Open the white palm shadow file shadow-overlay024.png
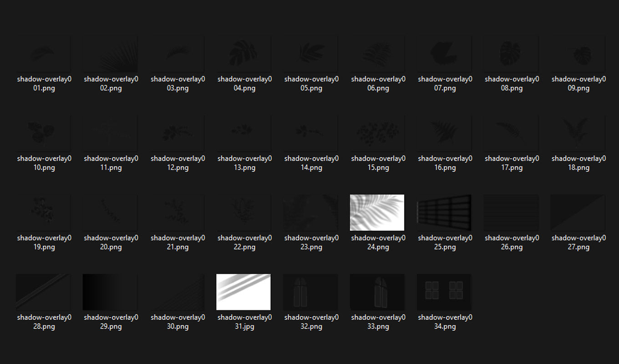This screenshot has height=364, width=619. click(377, 212)
